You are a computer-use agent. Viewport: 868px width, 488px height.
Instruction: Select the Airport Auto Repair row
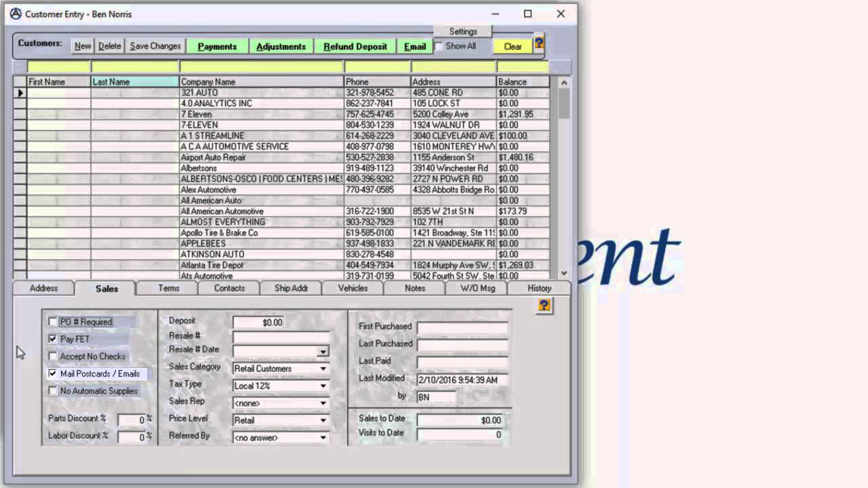pos(281,157)
